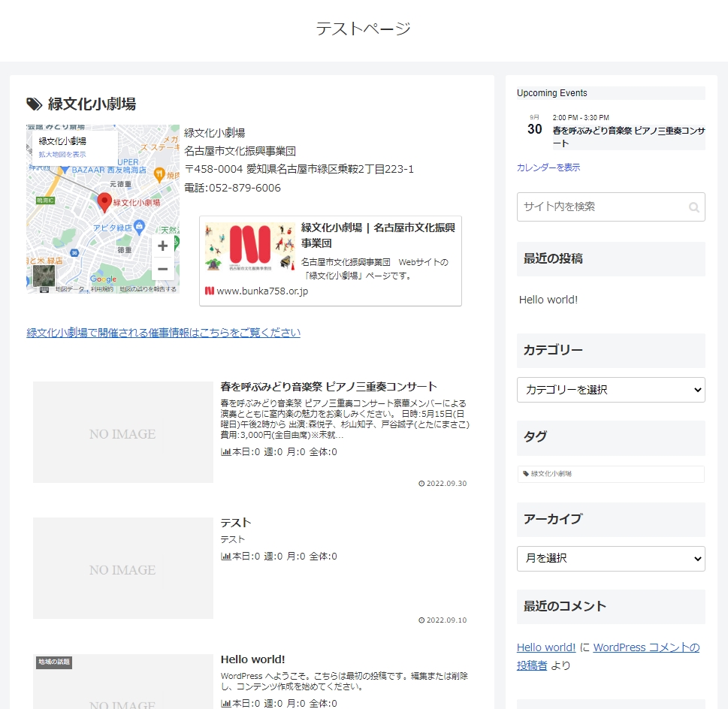
Task: Open the カテゴリーを選択 dropdown
Action: pos(611,390)
